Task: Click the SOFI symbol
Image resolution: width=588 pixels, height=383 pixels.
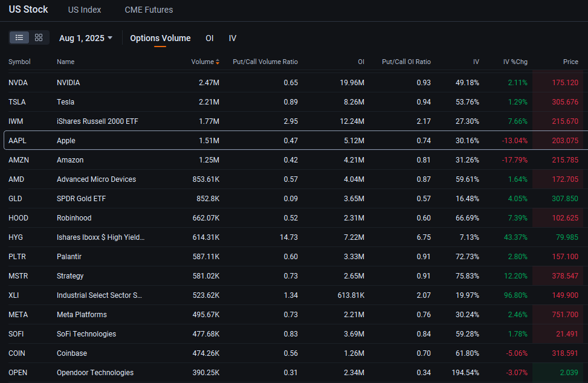Action: click(16, 334)
